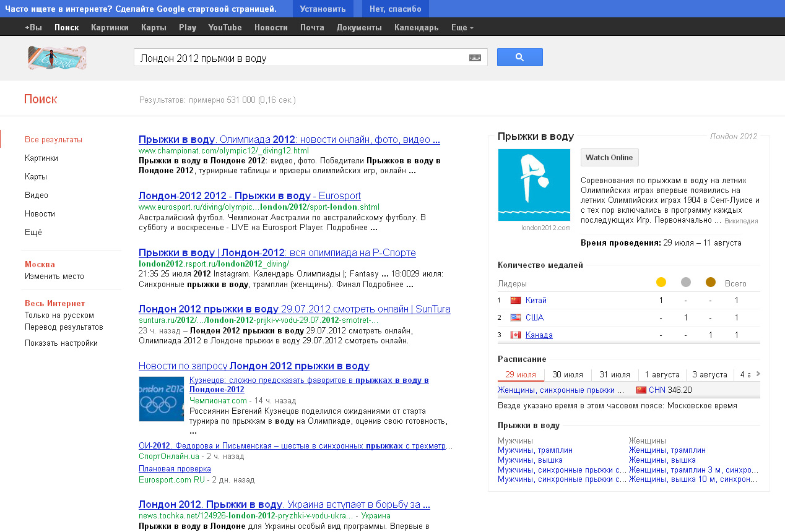785x532 pixels.
Task: Open Женщины, трамплин event link
Action: [667, 450]
